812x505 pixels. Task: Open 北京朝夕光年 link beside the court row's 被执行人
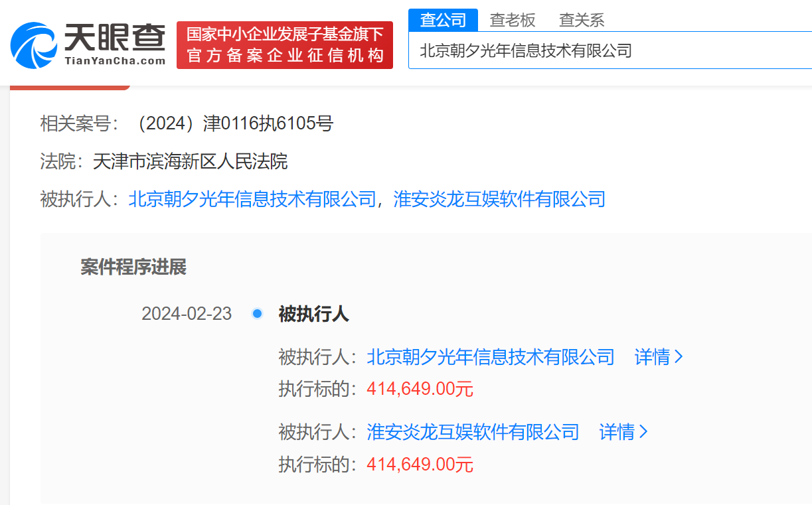coord(252,199)
